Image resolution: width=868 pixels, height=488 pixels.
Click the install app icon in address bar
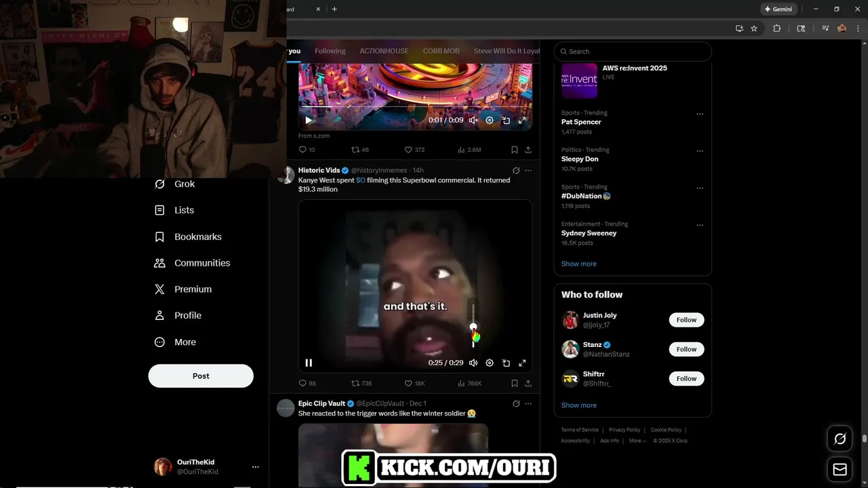tap(739, 28)
